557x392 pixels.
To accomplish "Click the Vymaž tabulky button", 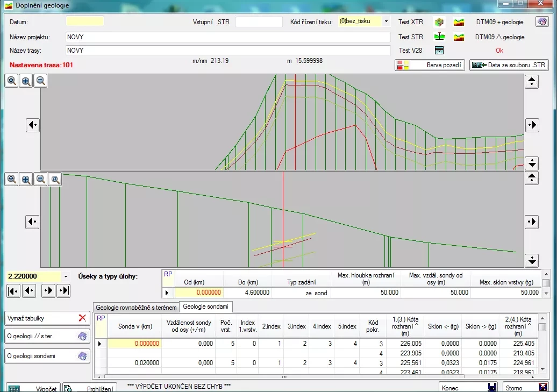I will 47,318.
